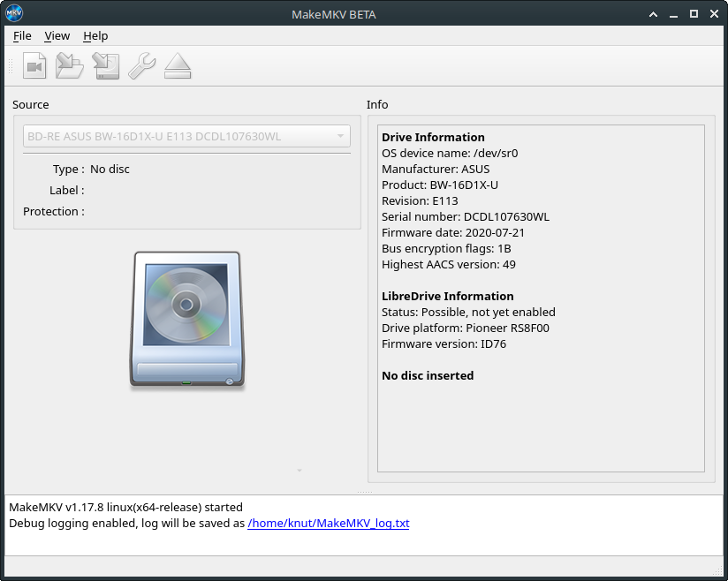
Task: Open the File menu
Action: pyautogui.click(x=22, y=35)
